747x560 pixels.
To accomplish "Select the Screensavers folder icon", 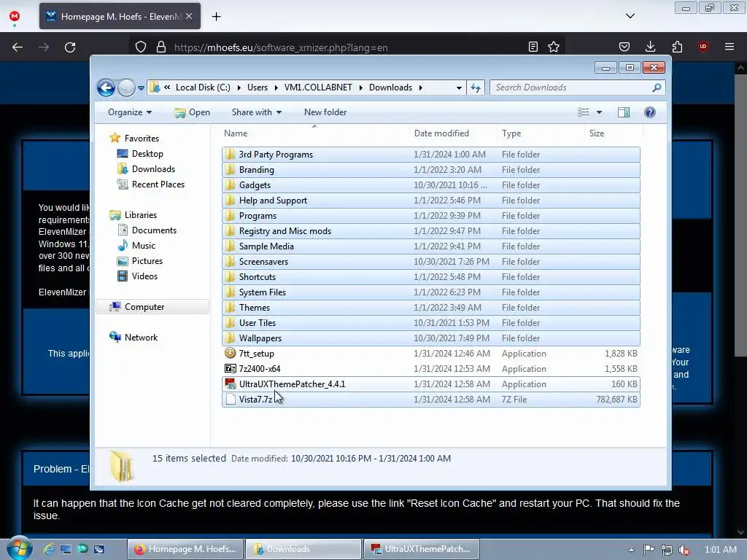I will [x=230, y=262].
